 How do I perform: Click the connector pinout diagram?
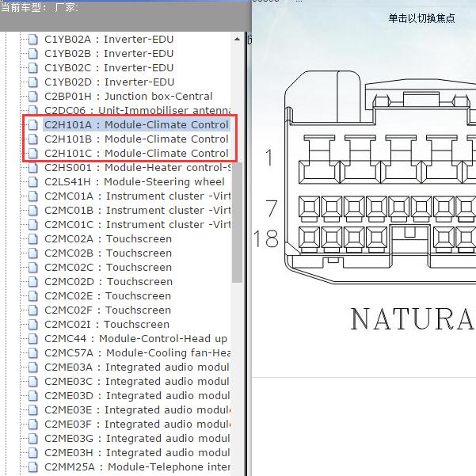[379, 177]
